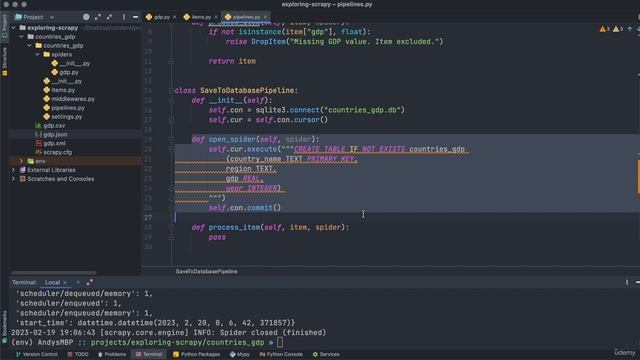The height and width of the screenshot is (360, 640).
Task: Open Project panel options (three dots)
Action: 124,17
